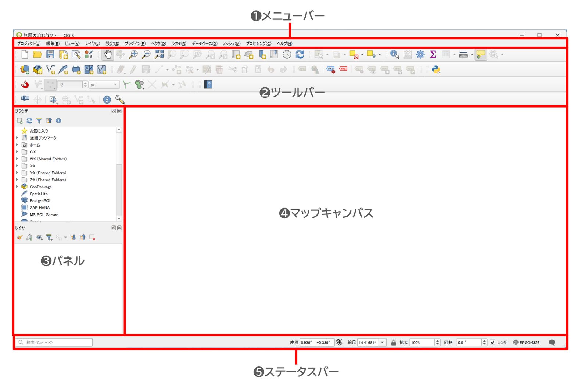Open the プロジェクト menu

point(29,43)
